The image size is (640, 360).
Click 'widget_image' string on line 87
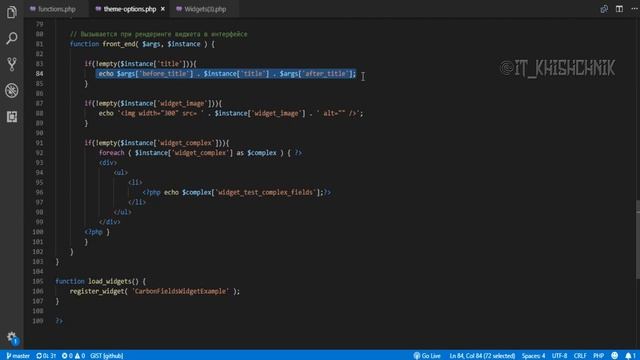pos(182,103)
